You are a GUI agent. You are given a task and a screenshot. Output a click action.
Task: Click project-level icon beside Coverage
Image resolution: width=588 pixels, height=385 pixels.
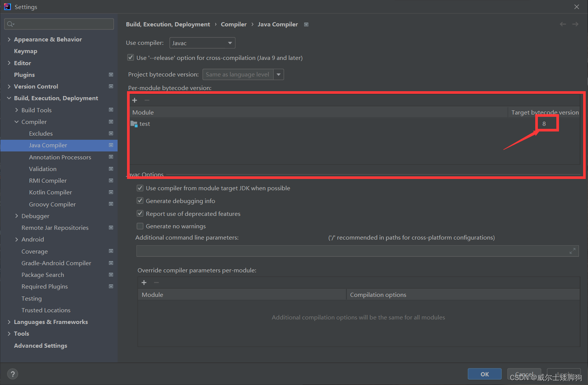[x=111, y=251]
